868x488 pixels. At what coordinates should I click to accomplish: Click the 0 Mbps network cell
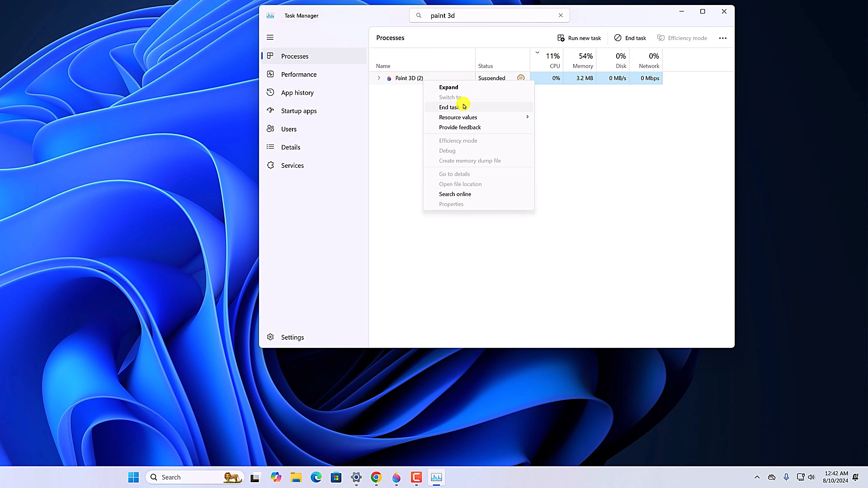tap(646, 78)
